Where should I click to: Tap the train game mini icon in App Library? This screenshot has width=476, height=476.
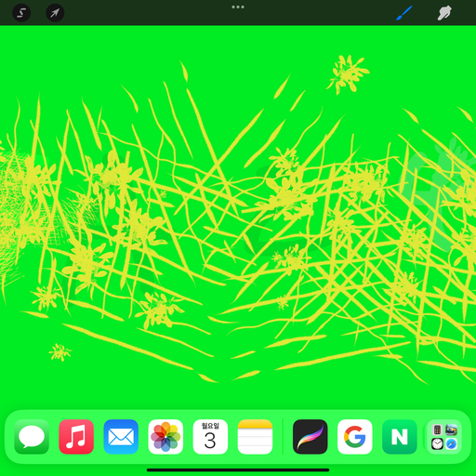452,430
